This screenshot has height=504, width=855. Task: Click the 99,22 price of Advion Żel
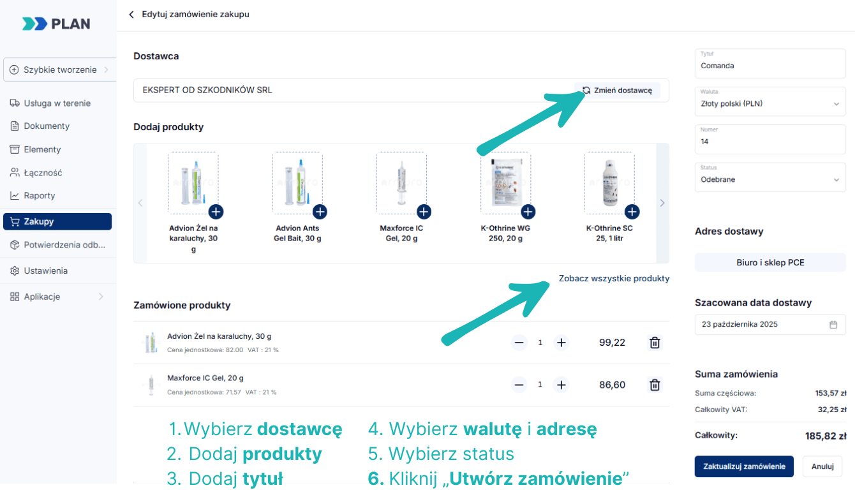pos(612,343)
